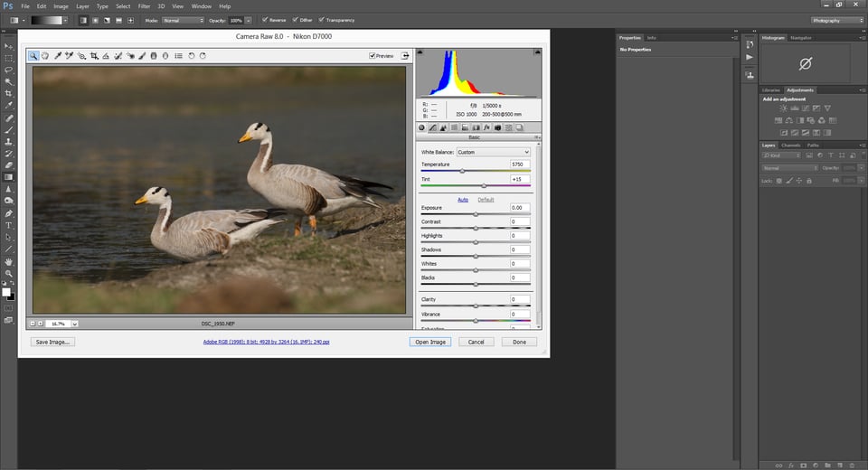Select Photoshop Type tool in left toolbar
868x470 pixels.
(8, 225)
